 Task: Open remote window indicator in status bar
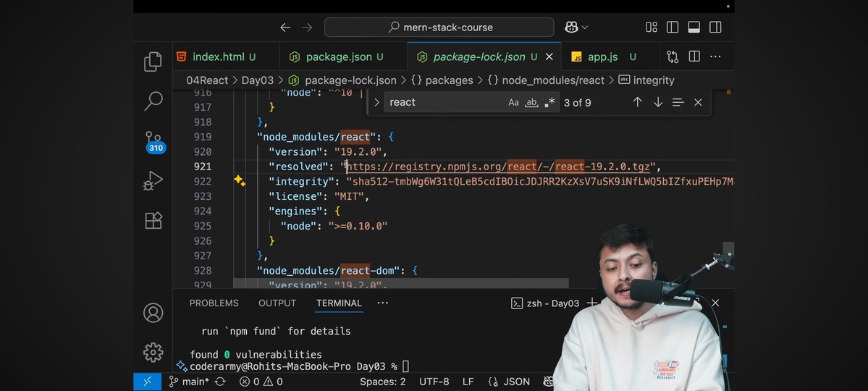point(147,382)
